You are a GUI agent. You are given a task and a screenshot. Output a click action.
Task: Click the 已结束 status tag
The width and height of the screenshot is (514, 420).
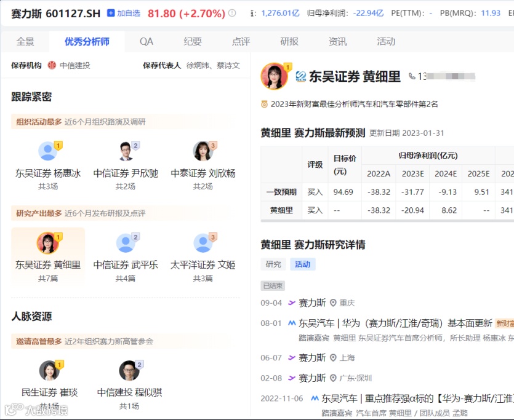(x=273, y=286)
